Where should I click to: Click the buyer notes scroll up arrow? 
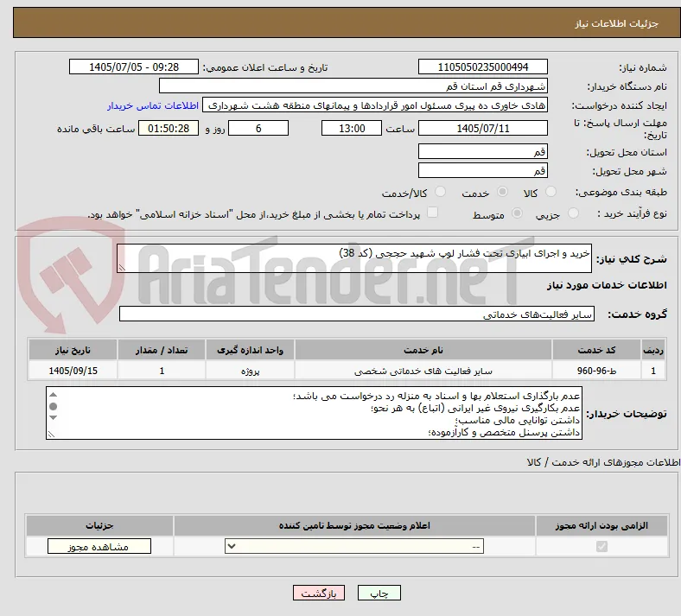(53, 395)
